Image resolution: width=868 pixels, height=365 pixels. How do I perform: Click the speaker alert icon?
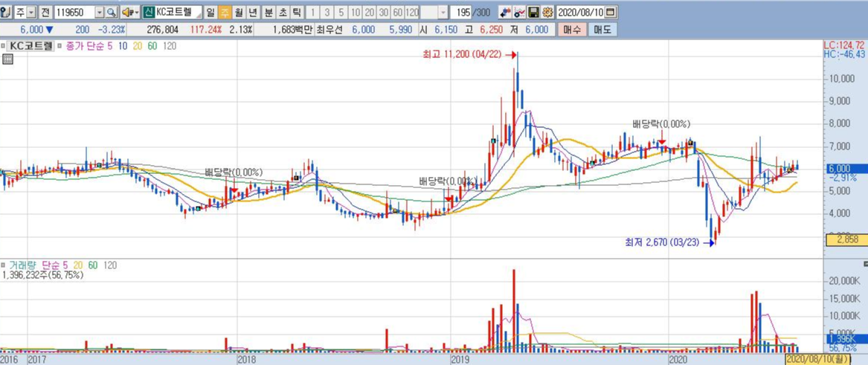point(127,12)
